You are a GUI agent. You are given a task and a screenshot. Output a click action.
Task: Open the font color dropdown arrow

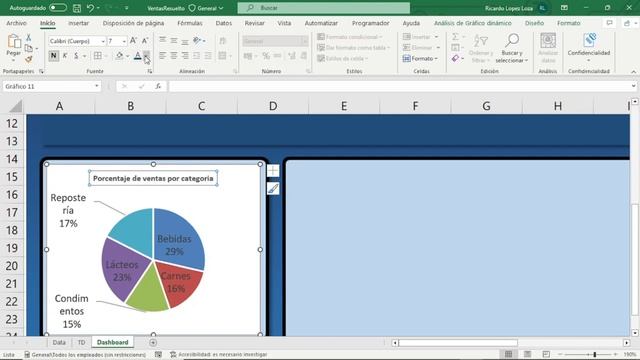[x=147, y=56]
